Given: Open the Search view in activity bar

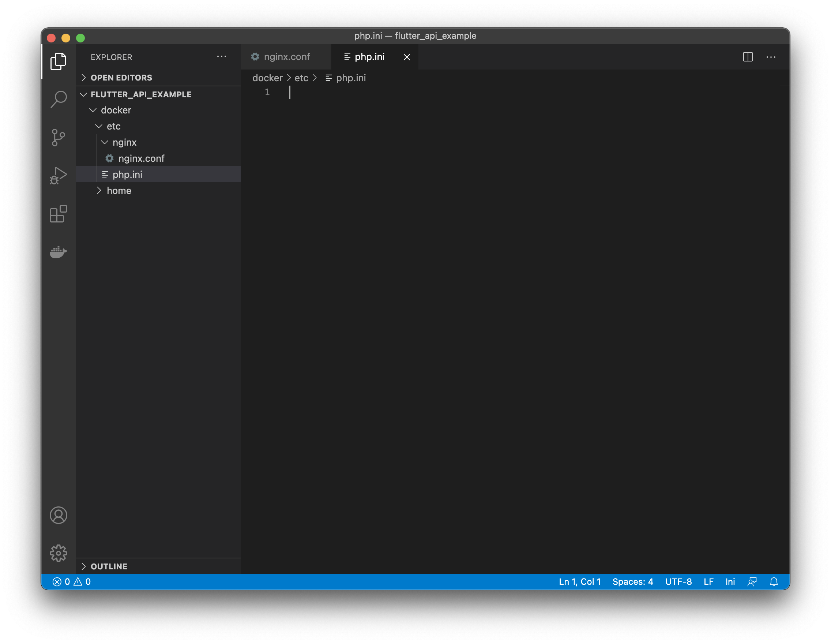Looking at the screenshot, I should [x=59, y=99].
